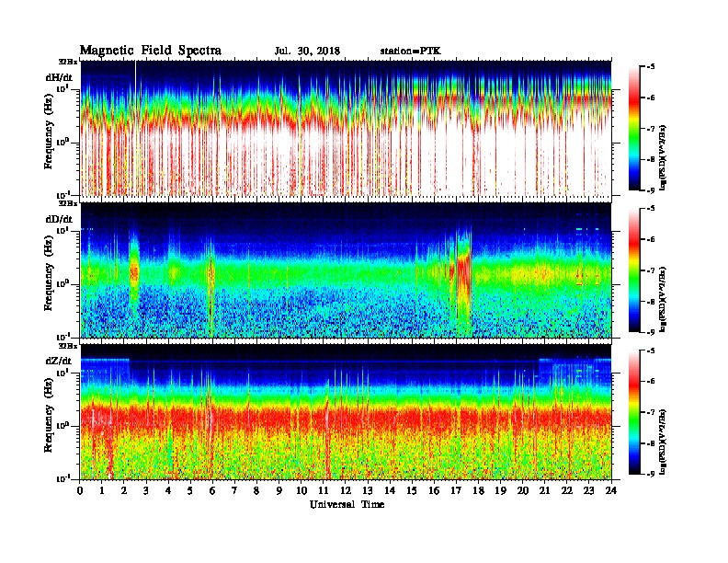Click the PSD units label beside dH/dt color bar
Screen dimensions: 728x563
pyautogui.click(x=663, y=157)
